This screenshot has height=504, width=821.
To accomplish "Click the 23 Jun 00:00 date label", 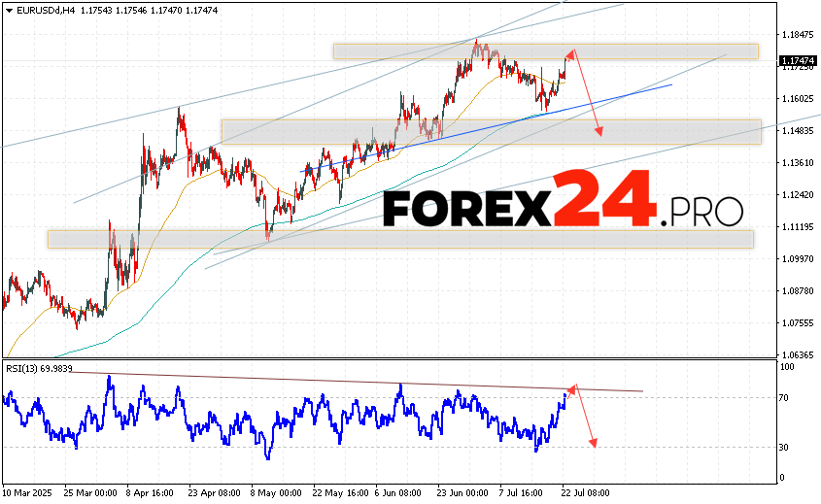I will click(x=462, y=492).
